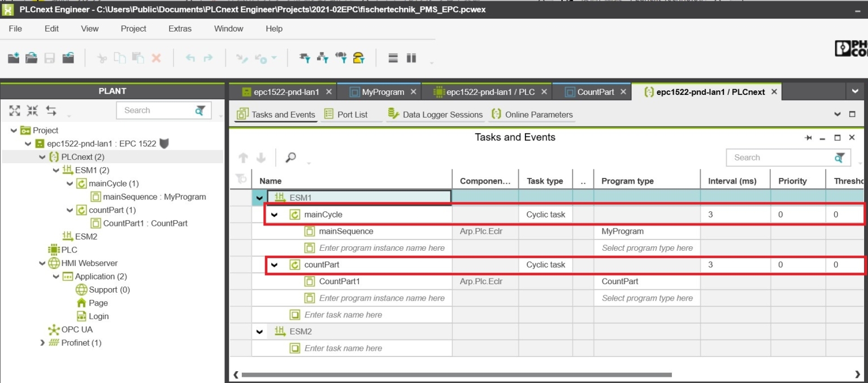868x383 pixels.
Task: Collapse the ESM1 node in PLANT tree
Action: coord(55,171)
